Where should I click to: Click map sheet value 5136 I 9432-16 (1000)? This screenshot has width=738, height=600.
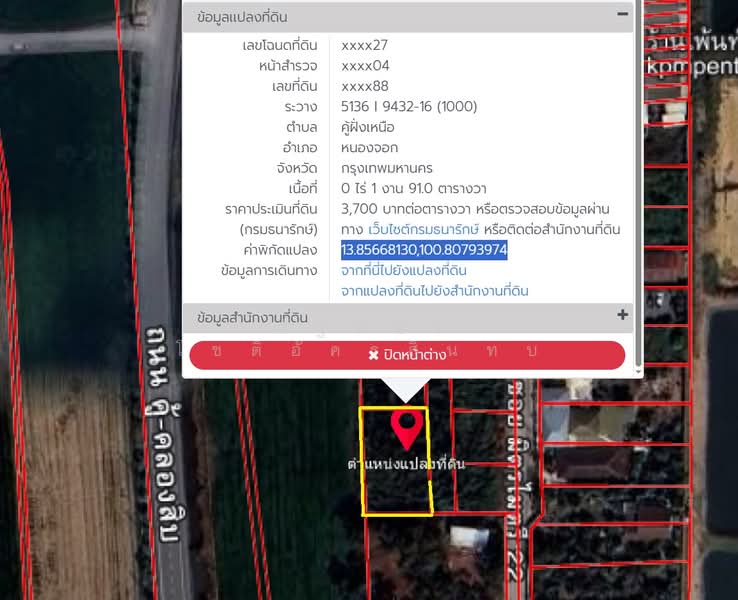tap(409, 107)
